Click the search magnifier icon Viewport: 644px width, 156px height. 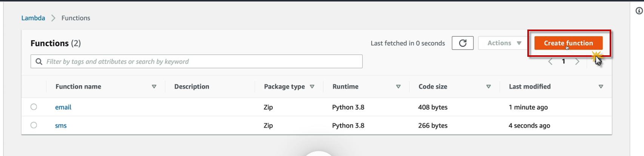39,62
